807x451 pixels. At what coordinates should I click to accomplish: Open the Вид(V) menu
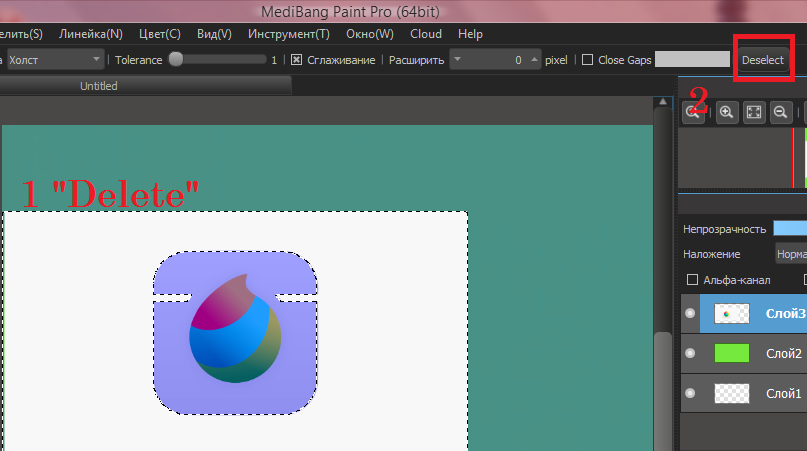(214, 34)
